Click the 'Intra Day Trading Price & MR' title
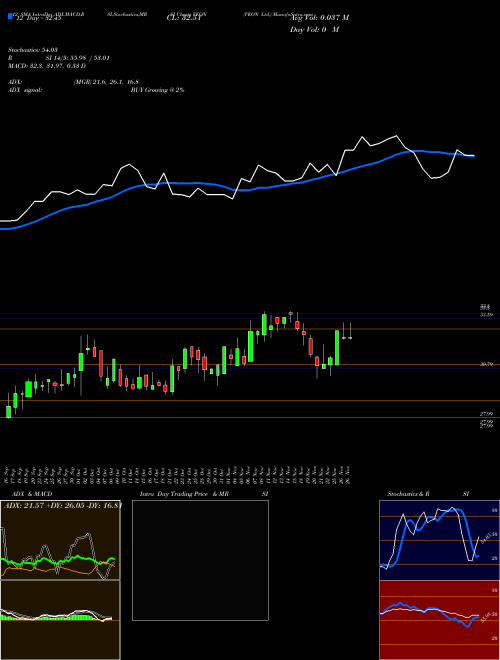 [184, 494]
